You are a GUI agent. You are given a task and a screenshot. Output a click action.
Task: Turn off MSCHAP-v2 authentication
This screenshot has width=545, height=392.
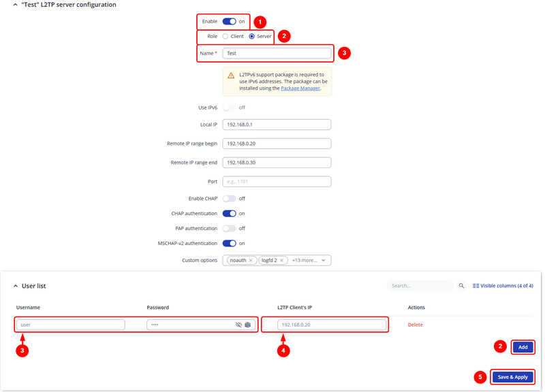(230, 244)
